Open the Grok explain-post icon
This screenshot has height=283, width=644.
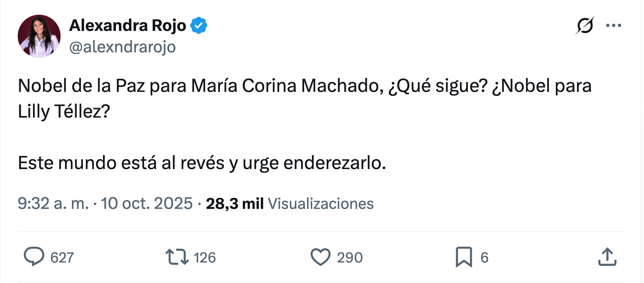(x=585, y=25)
